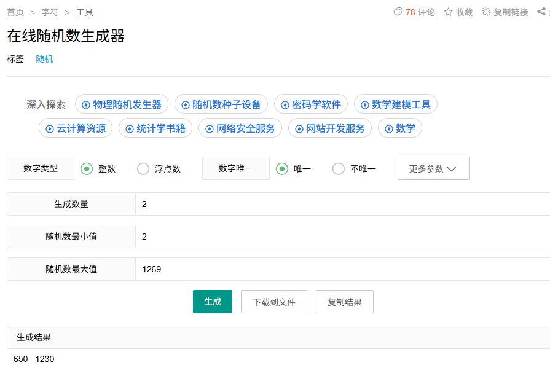Click the 下载到文件 button
Screen dimensions: 550x392
tap(273, 302)
